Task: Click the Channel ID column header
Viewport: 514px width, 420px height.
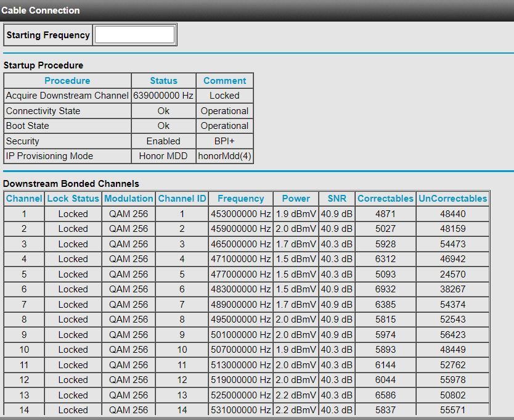Action: [x=182, y=199]
